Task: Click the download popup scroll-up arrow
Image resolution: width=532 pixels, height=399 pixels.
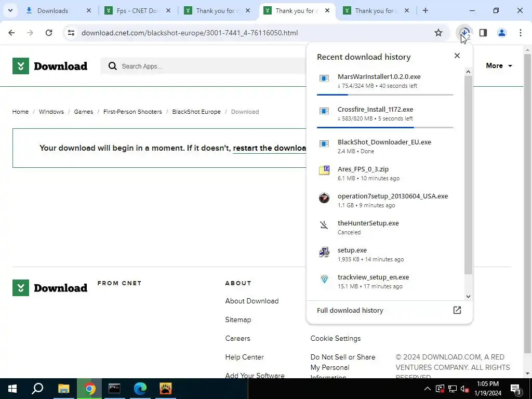Action: (468, 72)
